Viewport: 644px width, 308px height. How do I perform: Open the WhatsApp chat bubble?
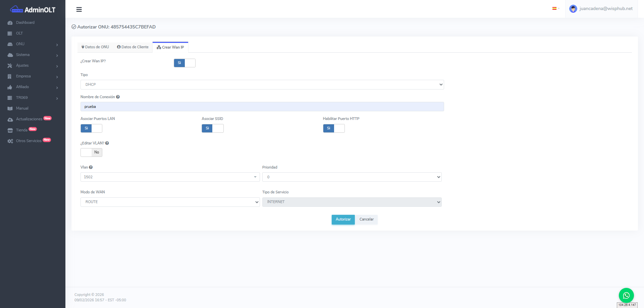[x=626, y=295]
